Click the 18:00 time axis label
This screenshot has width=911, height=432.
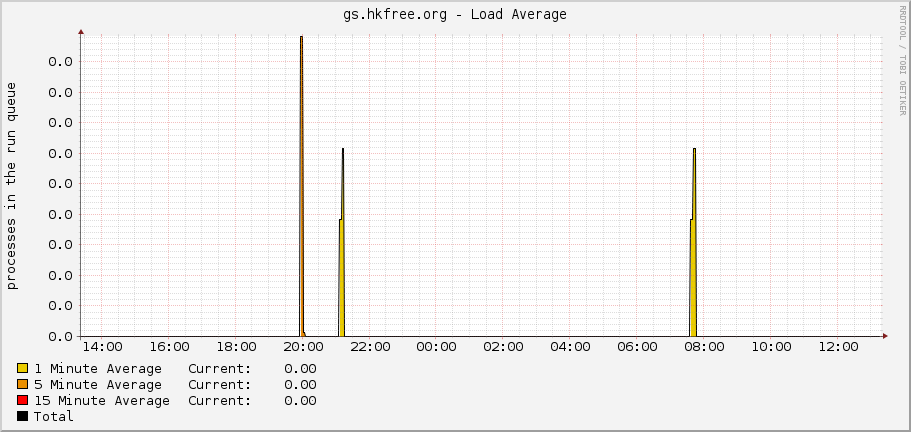coord(236,347)
